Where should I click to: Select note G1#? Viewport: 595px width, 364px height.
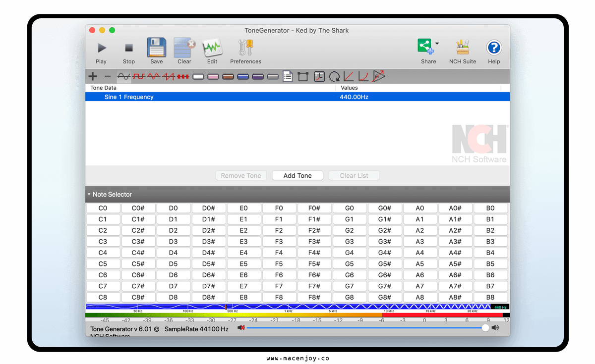click(385, 219)
